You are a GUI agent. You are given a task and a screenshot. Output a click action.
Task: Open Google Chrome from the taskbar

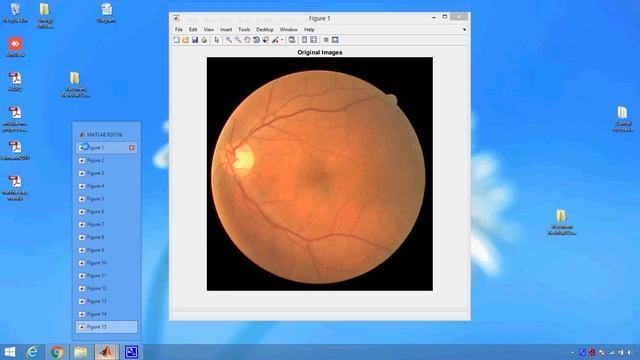(57, 352)
